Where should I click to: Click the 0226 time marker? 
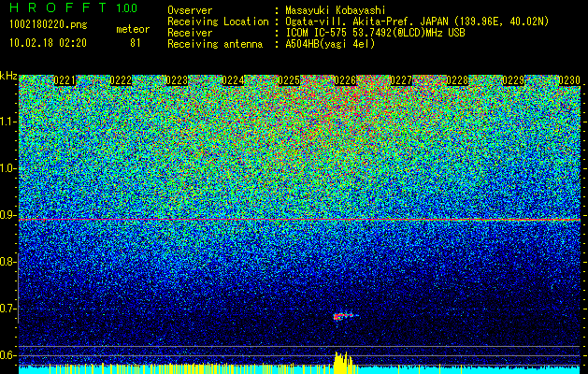click(345, 80)
